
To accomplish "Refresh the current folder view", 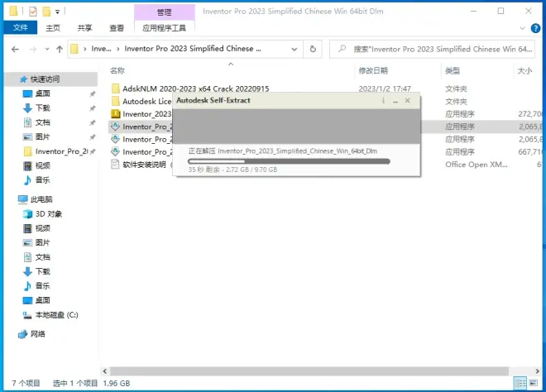I will [x=313, y=49].
